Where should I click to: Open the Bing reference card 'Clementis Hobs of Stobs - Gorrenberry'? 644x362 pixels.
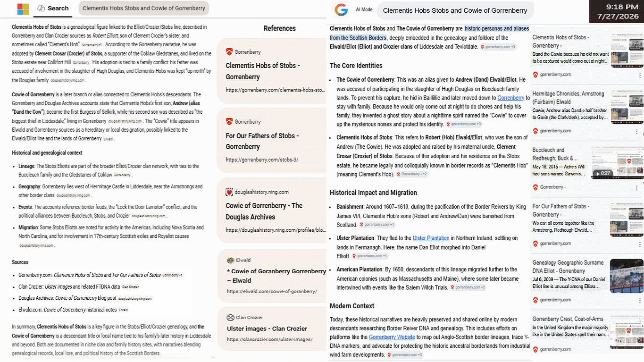click(x=272, y=71)
